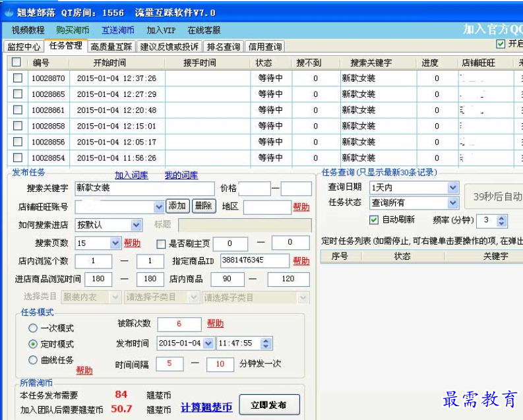Switch to the 任务管理 tab
Screen dimensions: 523x420
click(x=66, y=45)
